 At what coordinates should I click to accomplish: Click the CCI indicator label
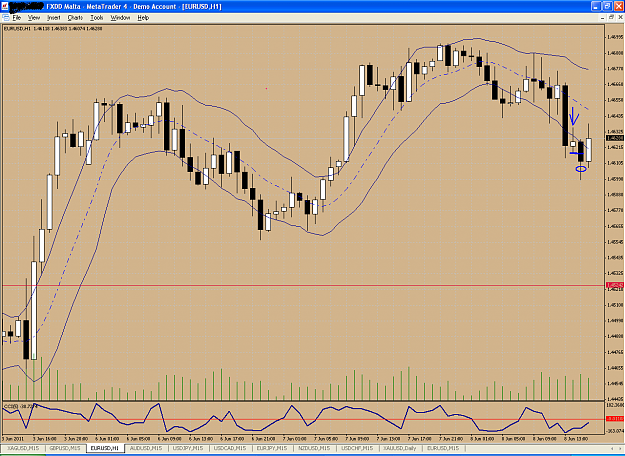pyautogui.click(x=20, y=406)
